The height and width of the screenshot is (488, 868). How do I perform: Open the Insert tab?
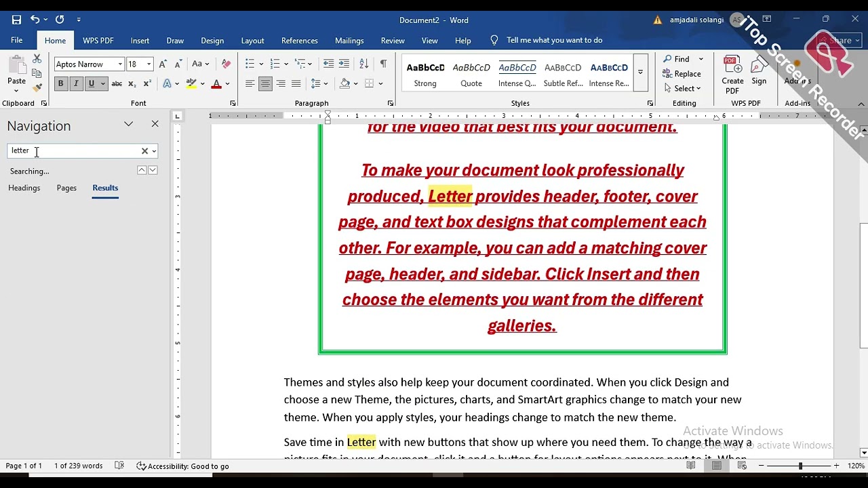point(140,41)
